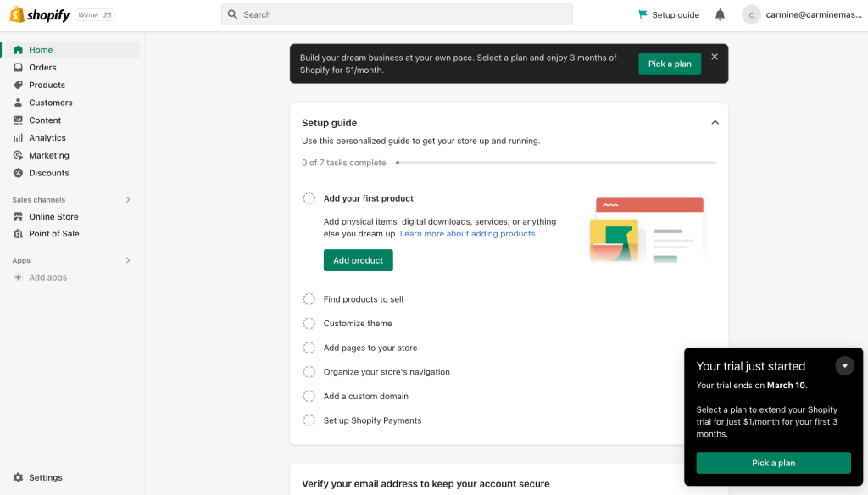This screenshot has height=495, width=868.
Task: Click the Products tag icon
Action: [x=19, y=85]
